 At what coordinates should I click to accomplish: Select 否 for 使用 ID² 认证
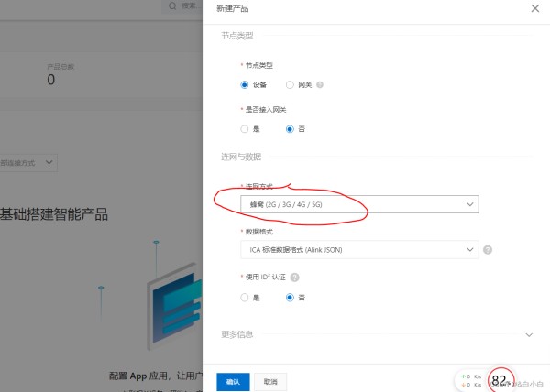tap(290, 298)
